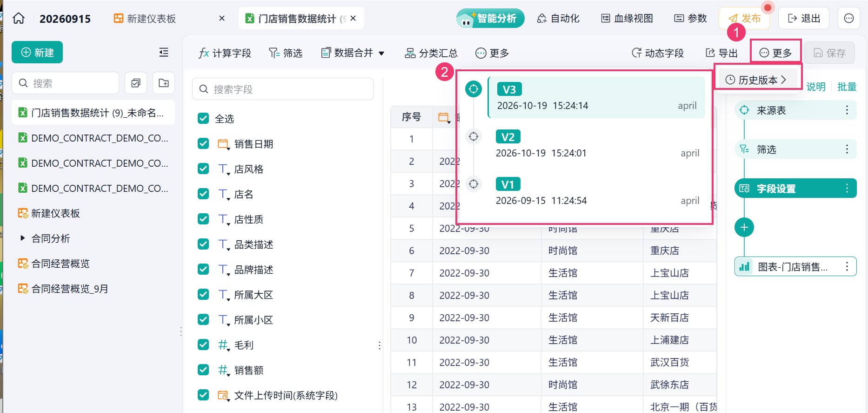Open the three-dot menu of 筛选 node
Image resolution: width=868 pixels, height=413 pixels.
tap(847, 149)
